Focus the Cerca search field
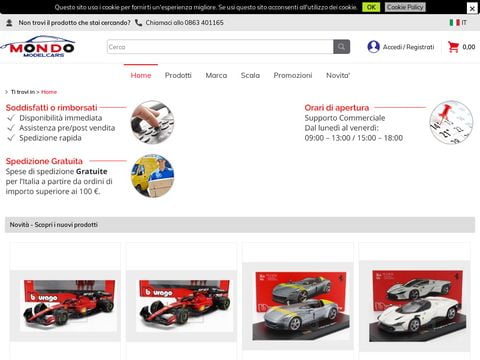Image resolution: width=480 pixels, height=360 pixels. click(x=220, y=47)
